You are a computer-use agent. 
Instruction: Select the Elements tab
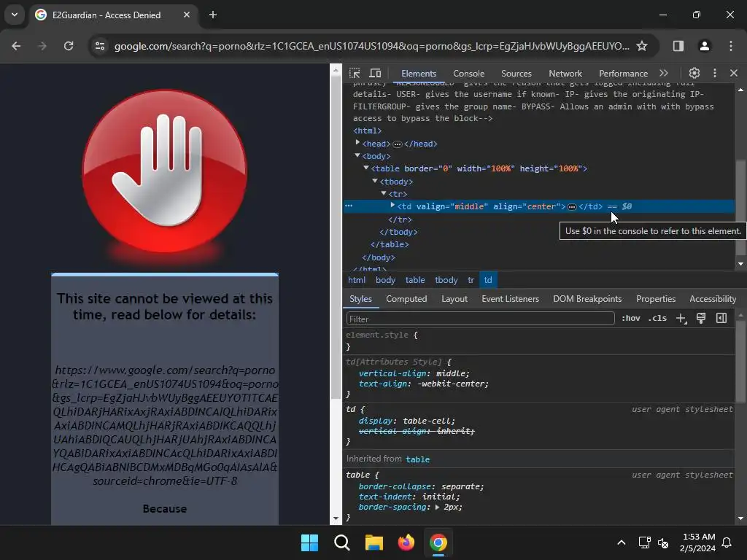click(418, 74)
